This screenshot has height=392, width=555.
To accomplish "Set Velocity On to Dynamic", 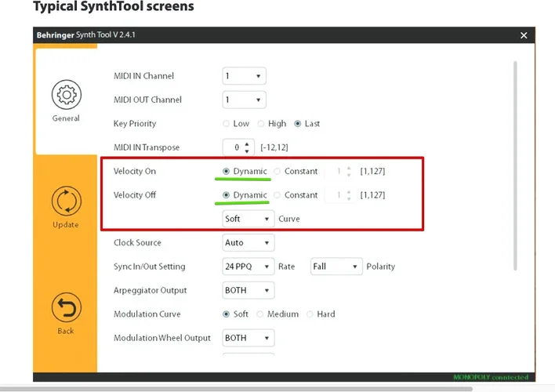I will tap(227, 172).
